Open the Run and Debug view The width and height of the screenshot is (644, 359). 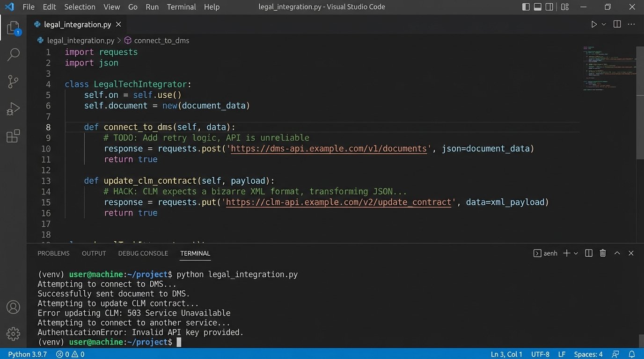13,109
